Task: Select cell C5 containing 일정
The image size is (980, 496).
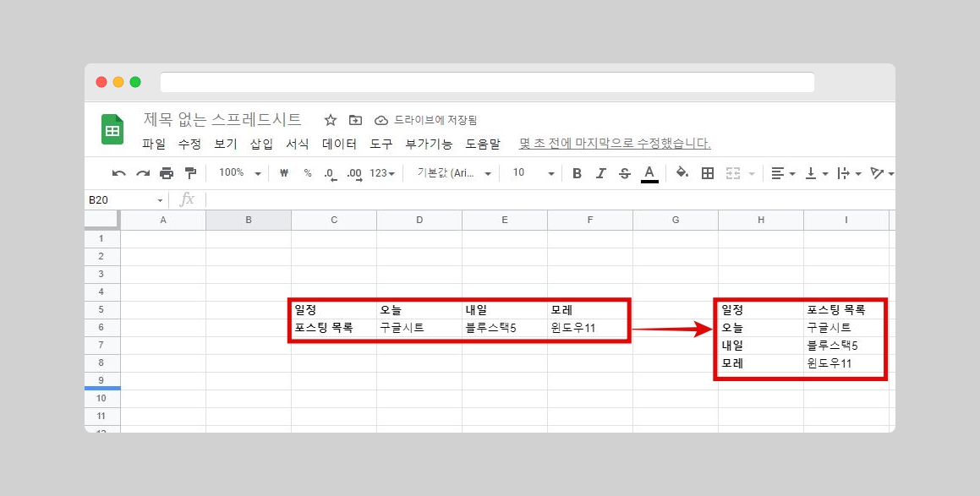Action: pos(334,310)
